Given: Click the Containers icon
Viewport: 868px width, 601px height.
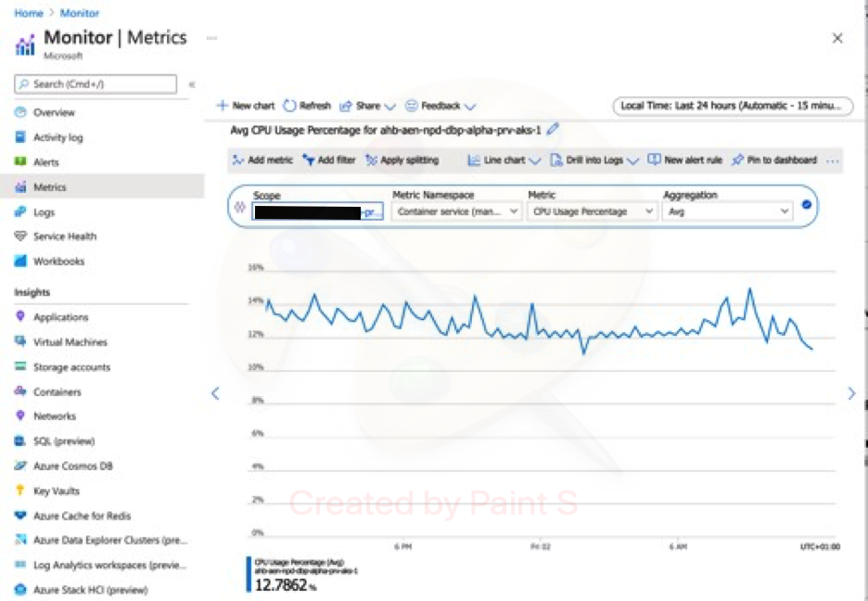Looking at the screenshot, I should [20, 391].
